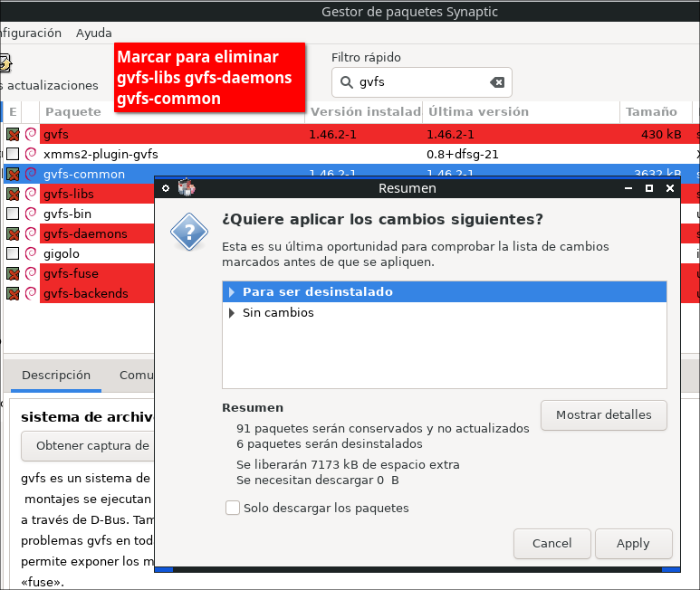
Task: Click the 430 kB size cell
Action: (x=661, y=134)
